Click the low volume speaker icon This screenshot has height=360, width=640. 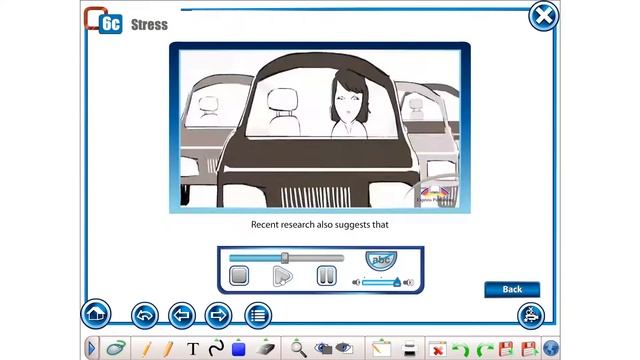coord(356,282)
